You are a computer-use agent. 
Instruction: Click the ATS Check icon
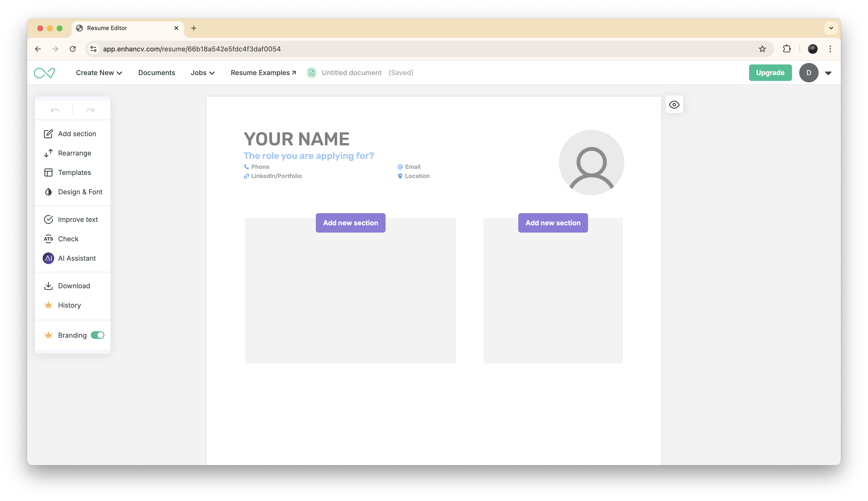coord(48,239)
